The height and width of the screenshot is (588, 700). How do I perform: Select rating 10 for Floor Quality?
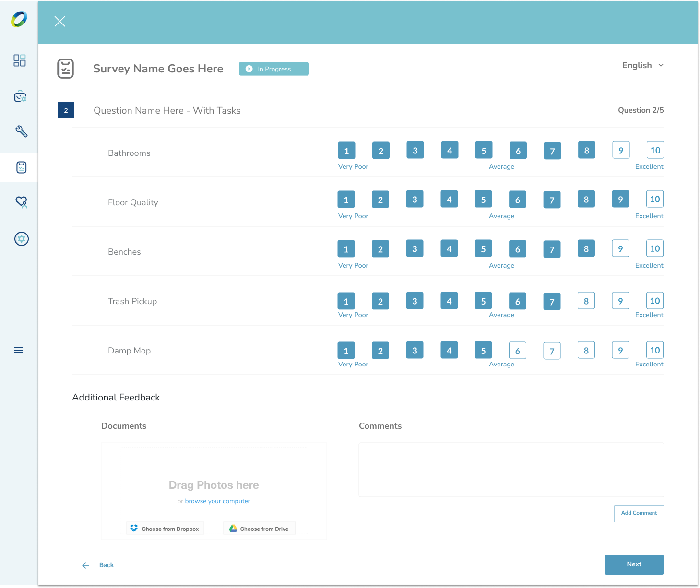pos(654,199)
